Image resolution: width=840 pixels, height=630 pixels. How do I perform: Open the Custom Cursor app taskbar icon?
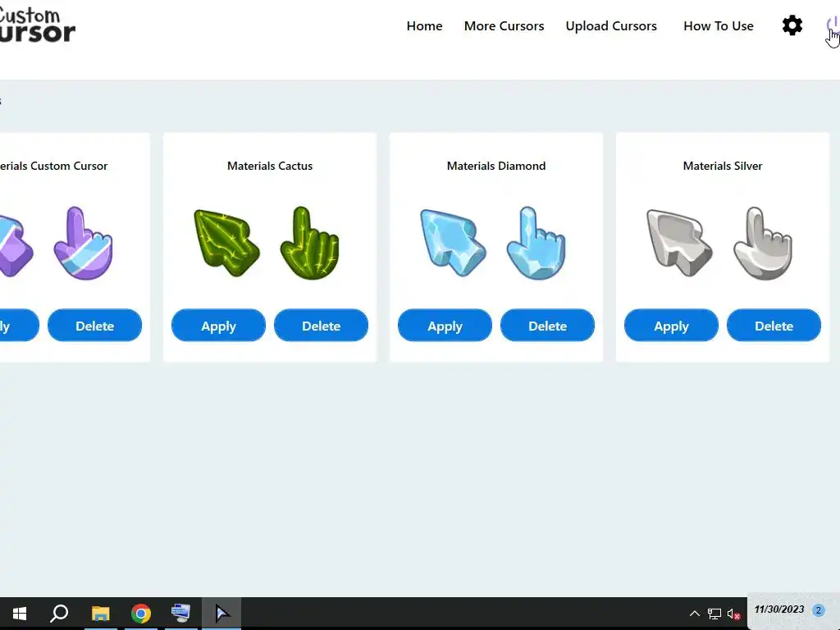point(221,614)
